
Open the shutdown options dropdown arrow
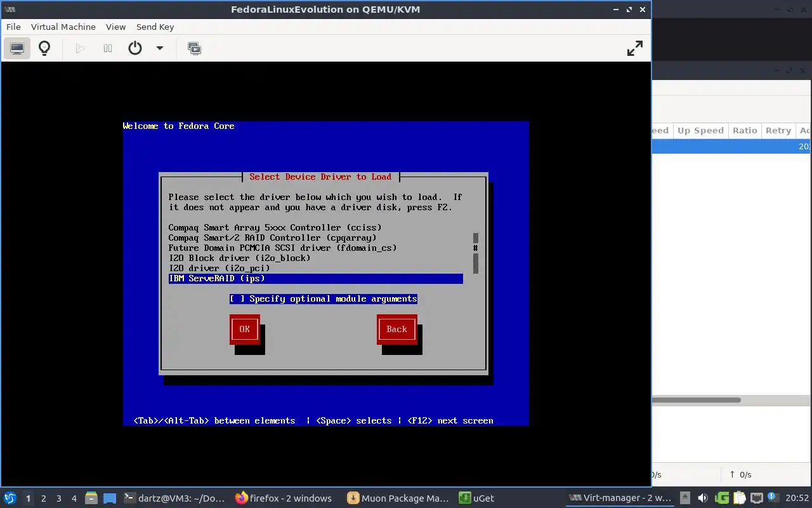pos(160,48)
